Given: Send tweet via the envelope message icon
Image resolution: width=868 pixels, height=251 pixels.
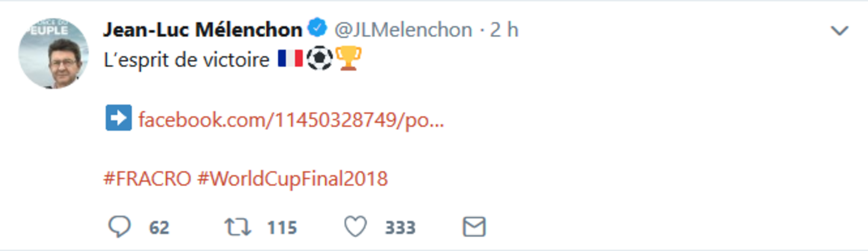Looking at the screenshot, I should [x=474, y=227].
